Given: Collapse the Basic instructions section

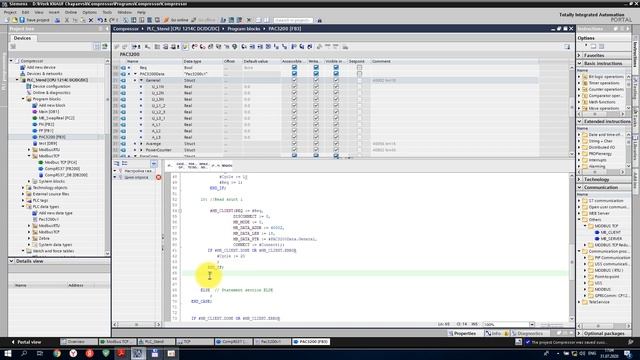Looking at the screenshot, I should (x=580, y=63).
